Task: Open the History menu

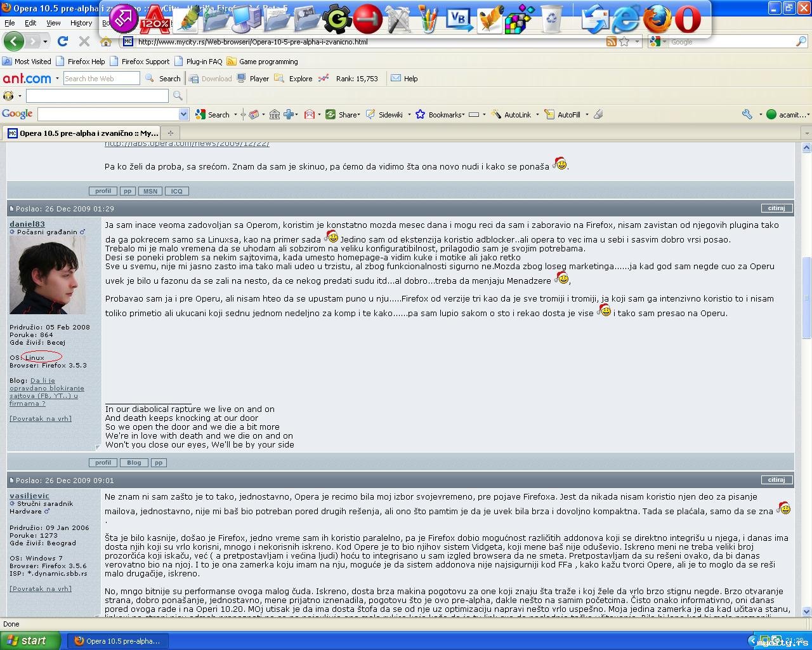Action: click(x=81, y=23)
